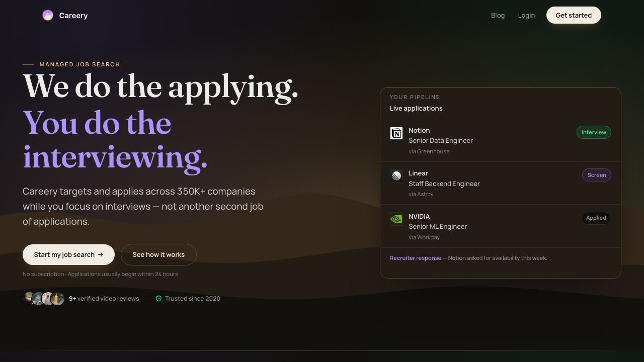Screen dimensions: 644x362
Task: Click the "Notion" company name
Action: pyautogui.click(x=419, y=131)
